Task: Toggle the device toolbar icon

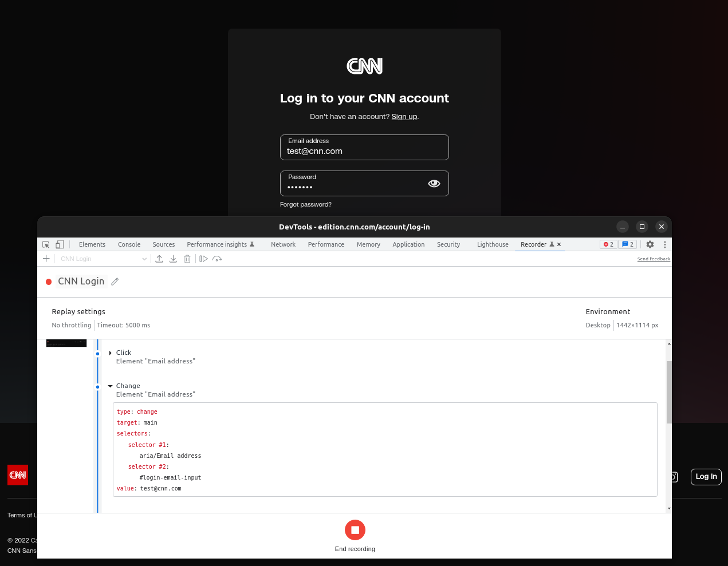Action: [x=60, y=244]
